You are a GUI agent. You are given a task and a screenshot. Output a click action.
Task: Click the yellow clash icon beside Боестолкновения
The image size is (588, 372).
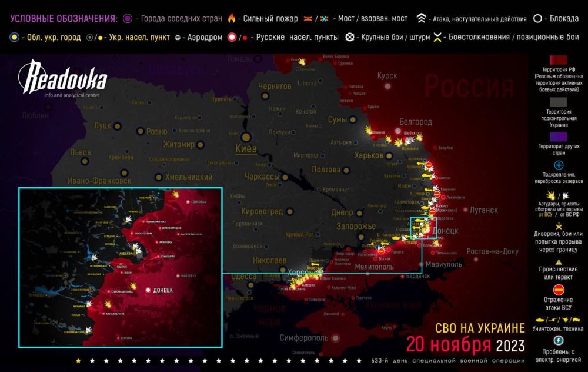click(437, 36)
